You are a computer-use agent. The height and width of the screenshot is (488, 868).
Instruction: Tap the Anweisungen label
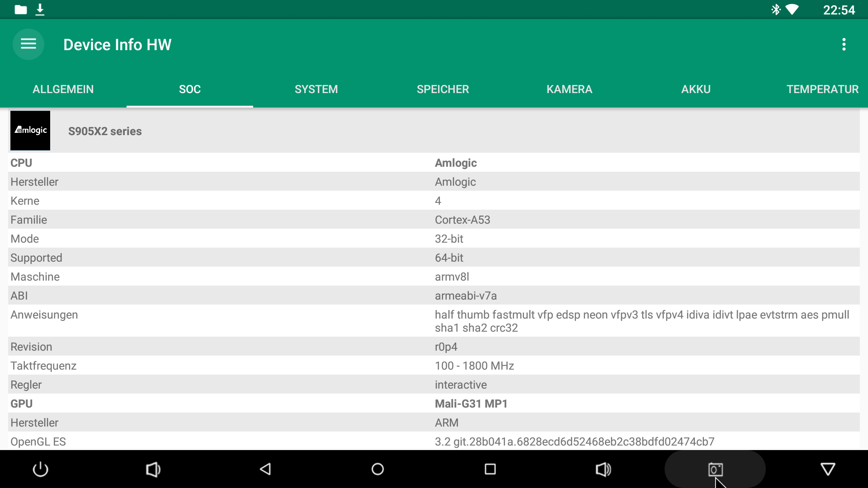44,314
